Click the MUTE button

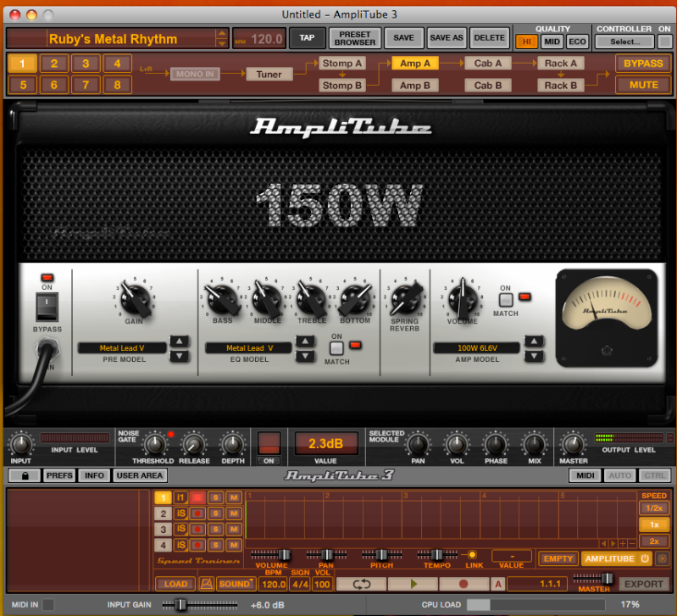pos(643,85)
